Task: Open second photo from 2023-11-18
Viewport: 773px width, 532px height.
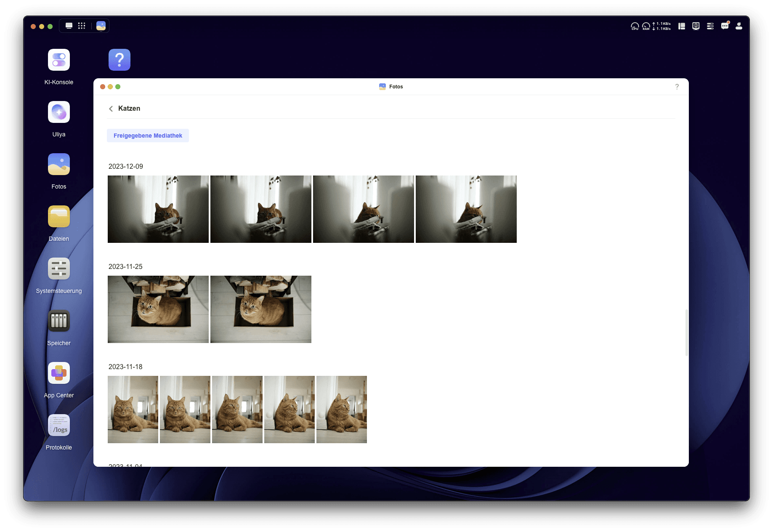Action: coord(185,410)
